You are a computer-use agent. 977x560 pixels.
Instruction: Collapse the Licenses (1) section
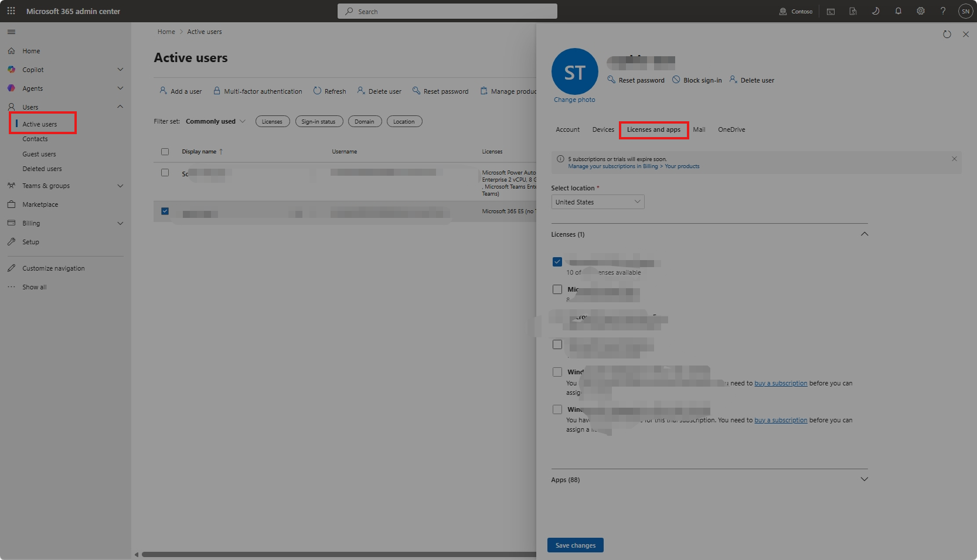coord(864,234)
